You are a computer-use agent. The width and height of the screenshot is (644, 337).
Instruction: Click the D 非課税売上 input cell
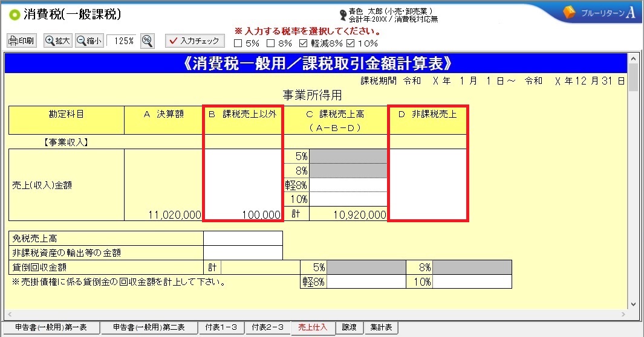428,185
